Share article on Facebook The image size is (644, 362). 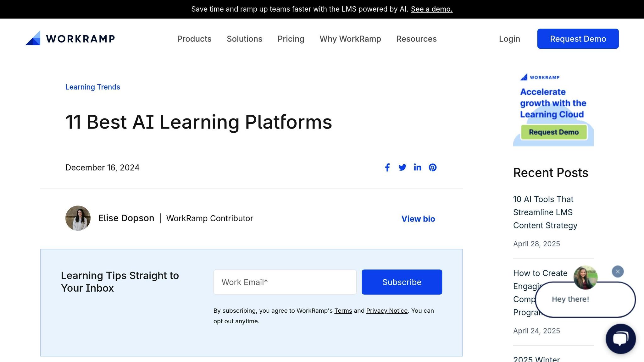pos(387,167)
